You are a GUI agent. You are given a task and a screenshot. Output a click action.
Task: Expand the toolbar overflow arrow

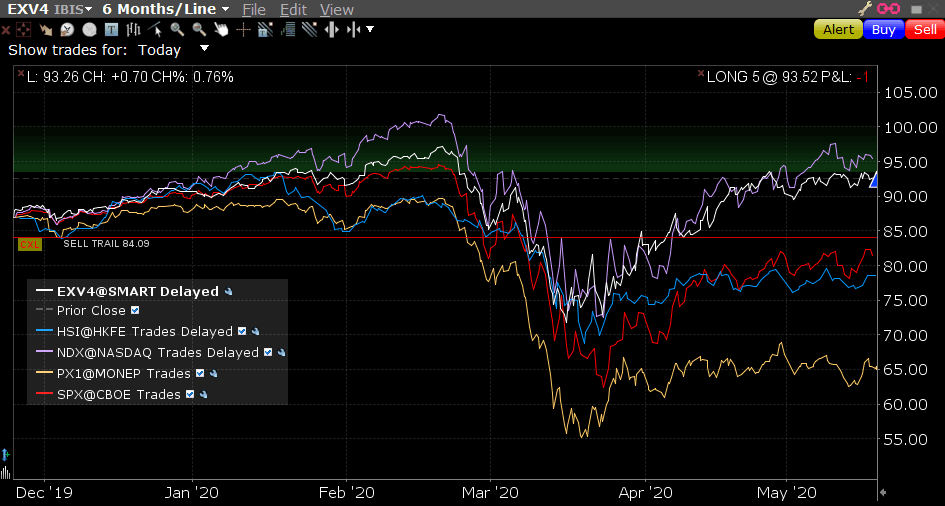coord(370,30)
